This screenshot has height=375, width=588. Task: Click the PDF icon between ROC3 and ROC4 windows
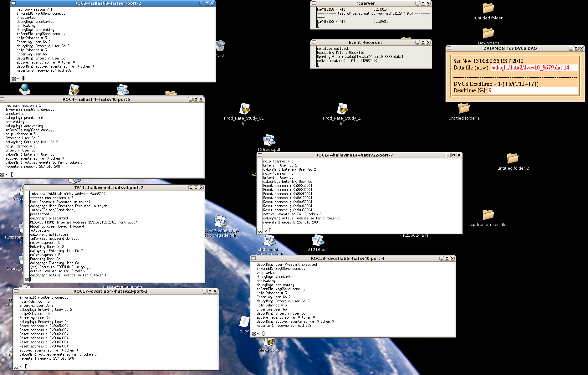tap(123, 90)
